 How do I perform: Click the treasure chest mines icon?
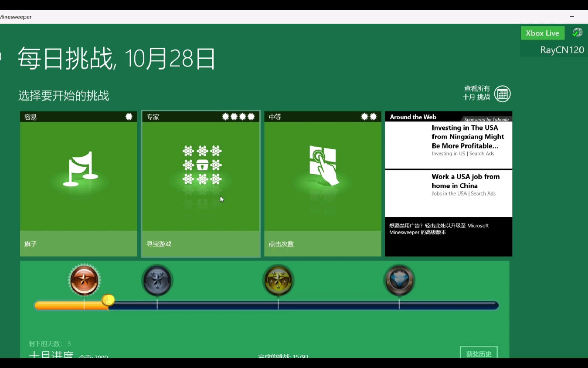202,165
